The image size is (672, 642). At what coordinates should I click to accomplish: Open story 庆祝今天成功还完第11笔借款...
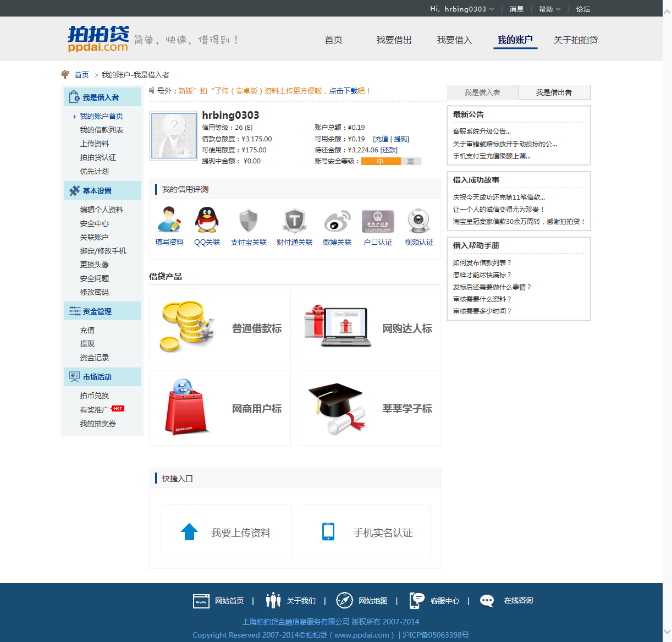pos(499,197)
